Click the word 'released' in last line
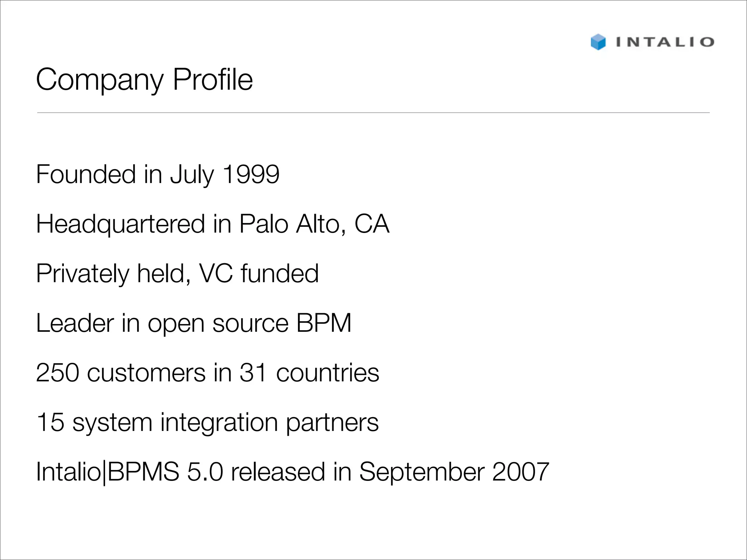The height and width of the screenshot is (560, 747). pyautogui.click(x=278, y=472)
